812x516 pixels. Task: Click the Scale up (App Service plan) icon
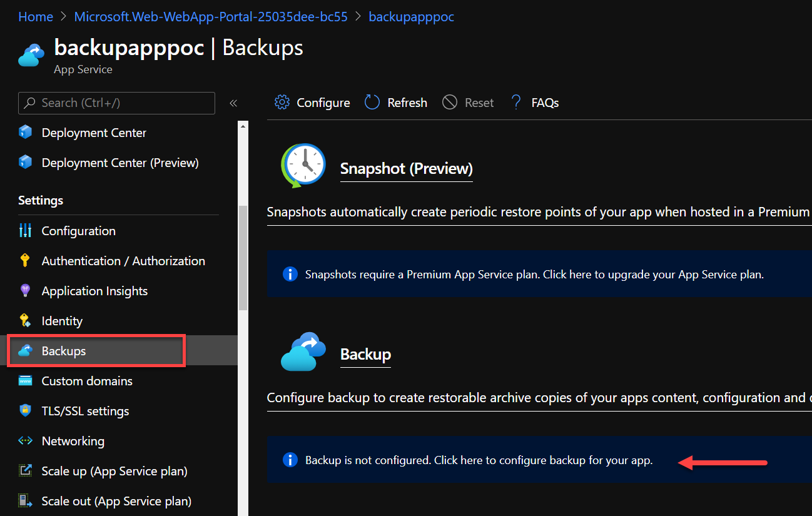26,471
